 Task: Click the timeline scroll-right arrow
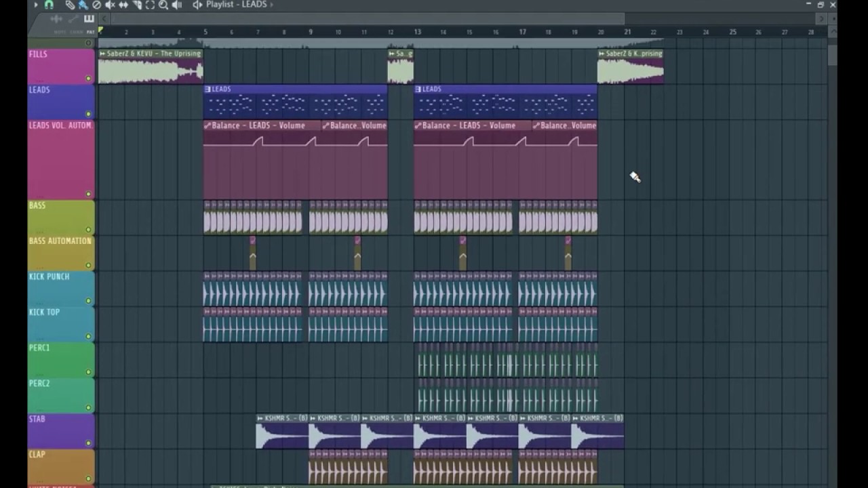(x=822, y=19)
